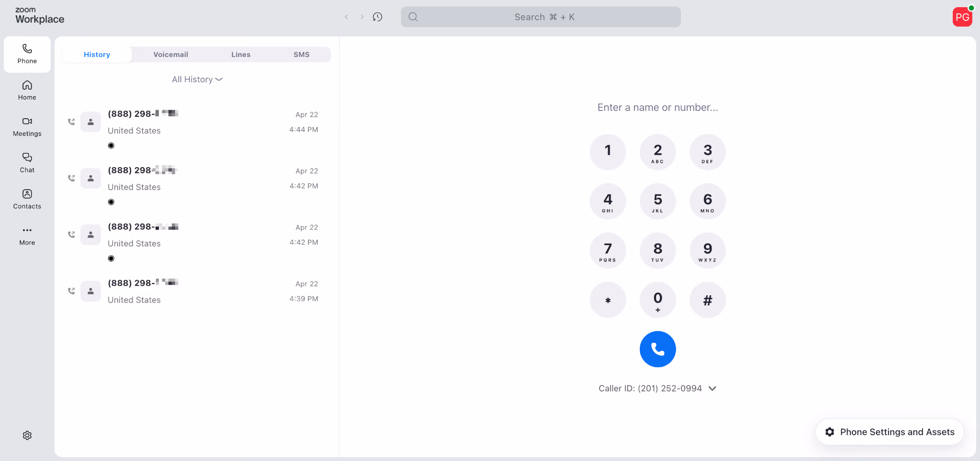Click the magnifier icon in search bar
The image size is (980, 461).
pyautogui.click(x=413, y=17)
